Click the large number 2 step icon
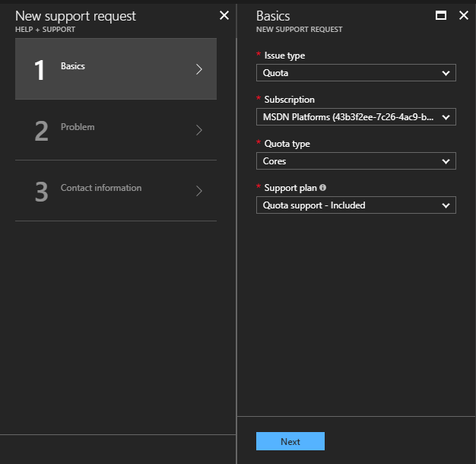The image size is (476, 464). click(x=41, y=131)
